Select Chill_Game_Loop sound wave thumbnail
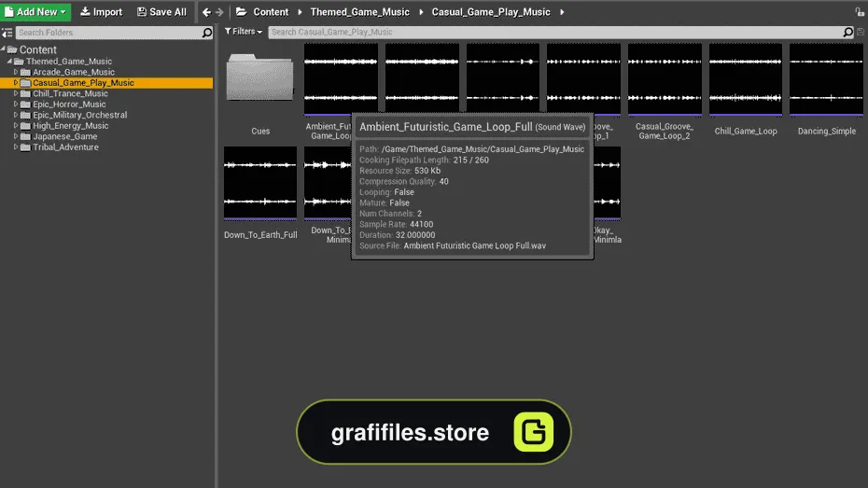 coord(746,79)
